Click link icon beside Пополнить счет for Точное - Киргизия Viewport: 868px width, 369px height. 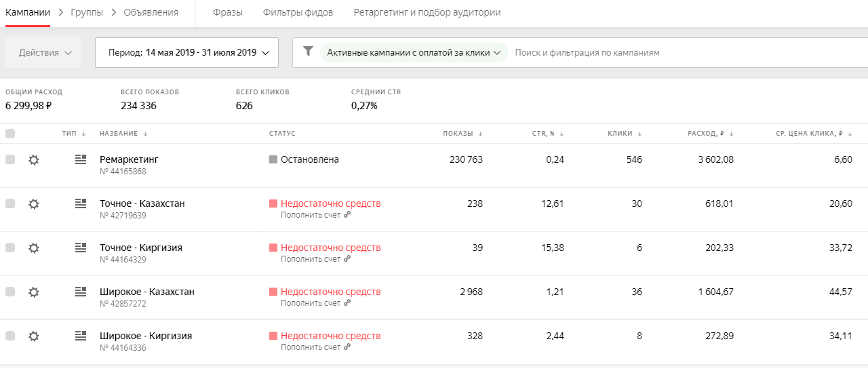tap(347, 259)
